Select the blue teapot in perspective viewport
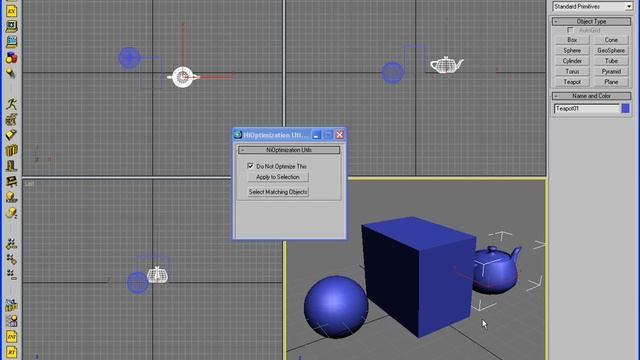 click(496, 269)
